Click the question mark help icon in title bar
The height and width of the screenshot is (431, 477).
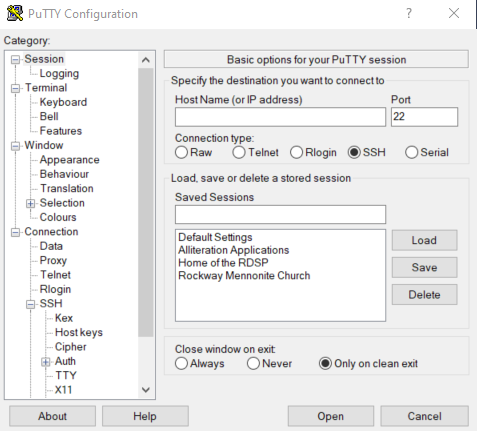point(409,13)
